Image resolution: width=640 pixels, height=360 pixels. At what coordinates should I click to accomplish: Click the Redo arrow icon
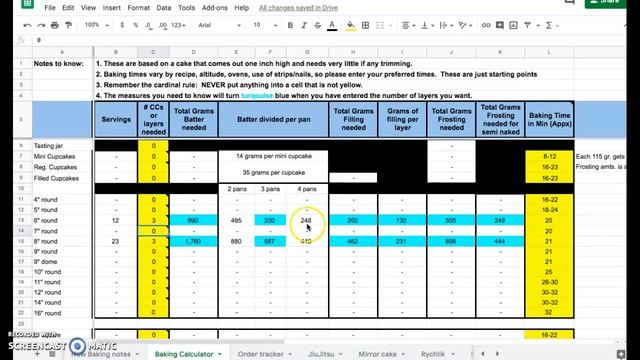(x=41, y=25)
